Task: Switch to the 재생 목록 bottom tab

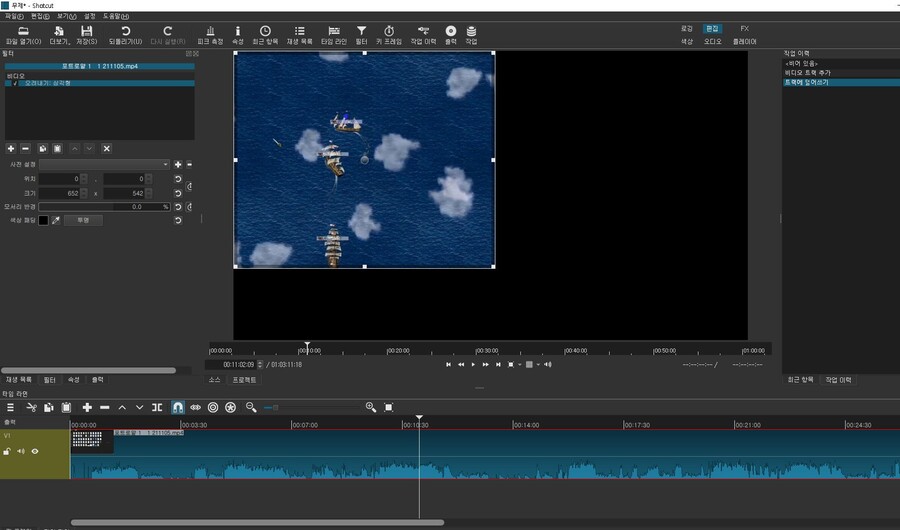Action: (x=19, y=380)
